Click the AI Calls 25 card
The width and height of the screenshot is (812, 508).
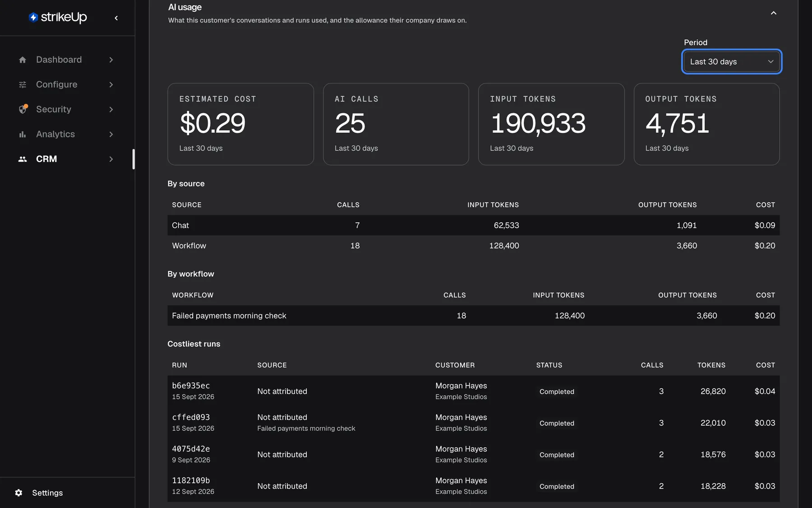[x=396, y=124]
